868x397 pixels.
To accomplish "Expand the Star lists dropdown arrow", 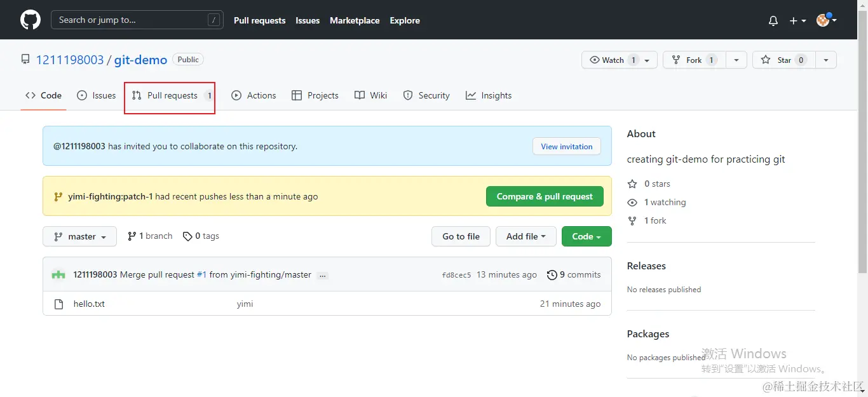I will point(826,60).
